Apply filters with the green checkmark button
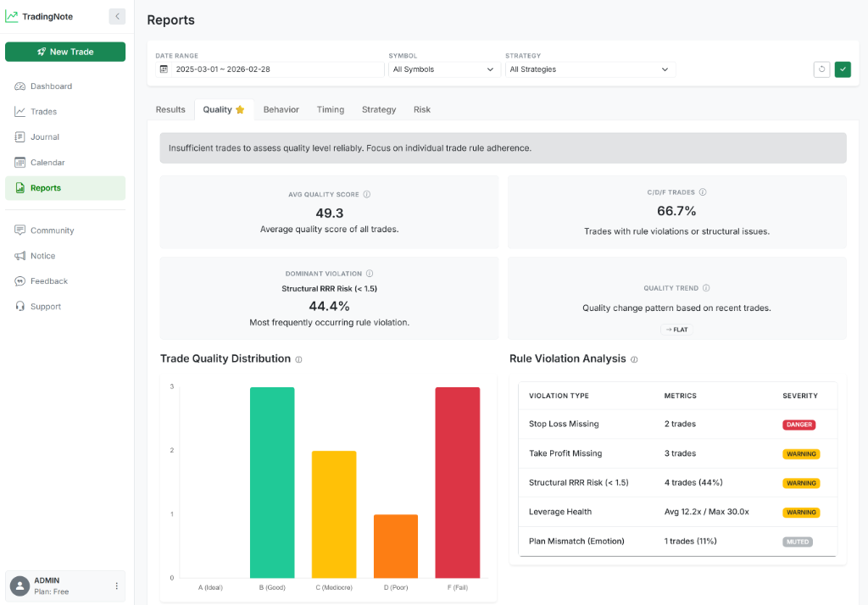 click(843, 69)
